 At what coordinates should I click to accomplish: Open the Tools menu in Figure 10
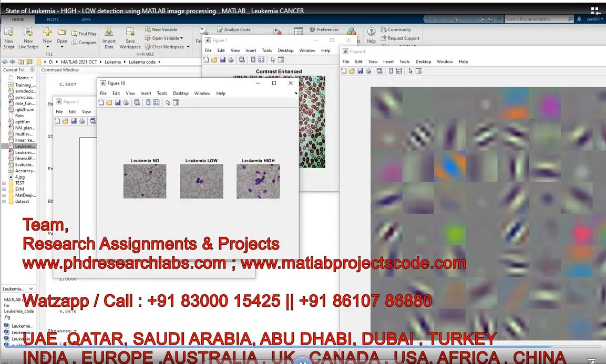(x=162, y=93)
